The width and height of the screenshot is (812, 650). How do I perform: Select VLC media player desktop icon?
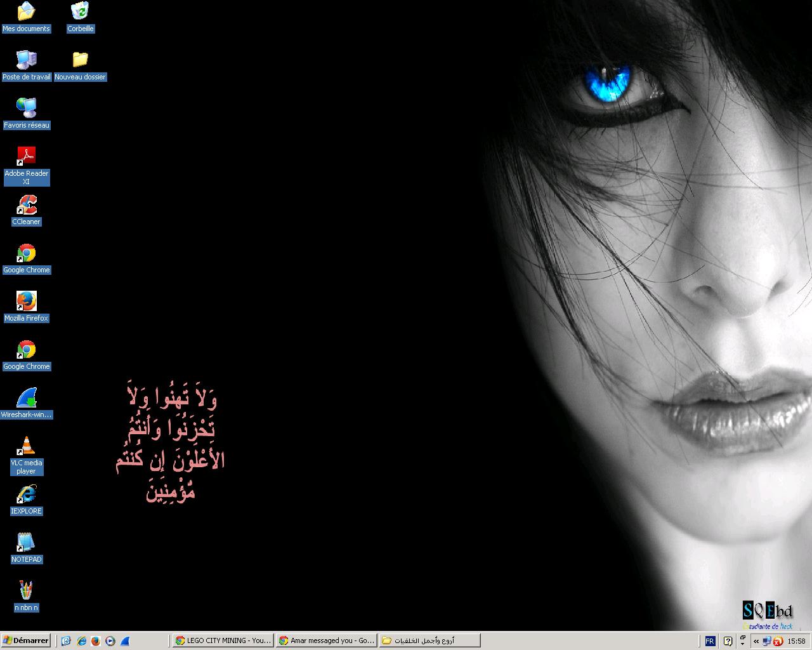[26, 446]
